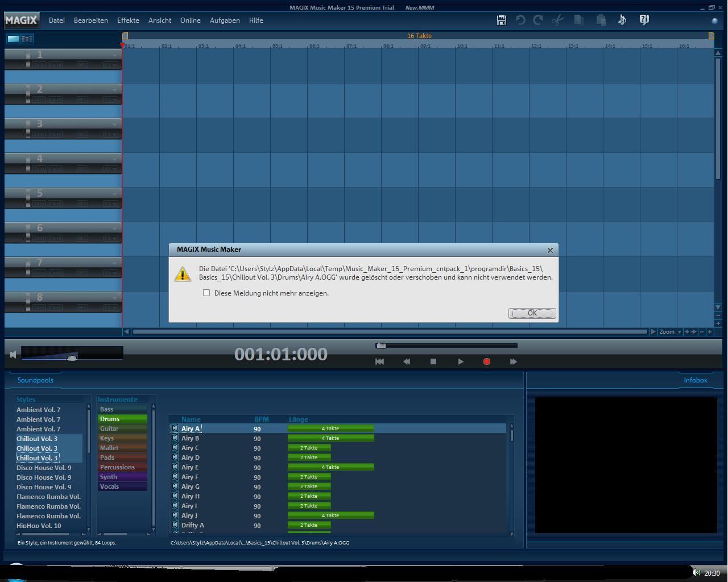Click the system tray volume icon
This screenshot has height=582, width=728.
[696, 572]
